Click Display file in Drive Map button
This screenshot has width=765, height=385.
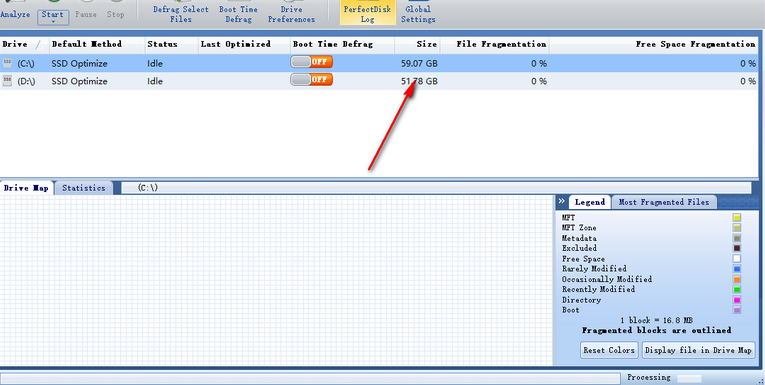click(x=698, y=350)
